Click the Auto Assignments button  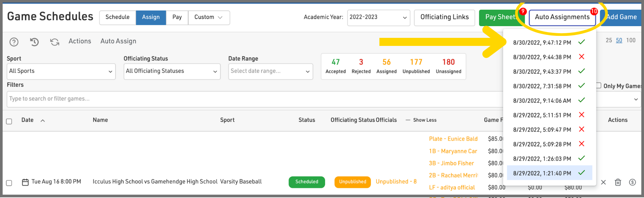562,17
